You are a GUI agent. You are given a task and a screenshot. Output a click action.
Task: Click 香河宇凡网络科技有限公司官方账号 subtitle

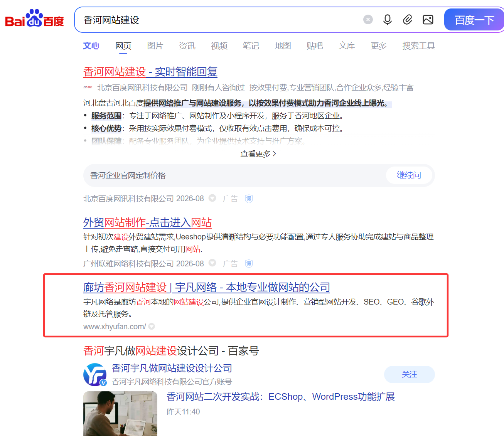172,382
